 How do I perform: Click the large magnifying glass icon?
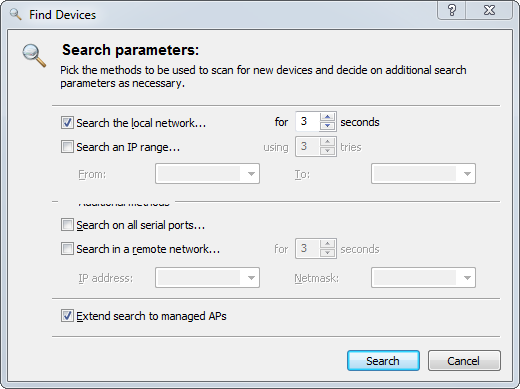point(34,56)
